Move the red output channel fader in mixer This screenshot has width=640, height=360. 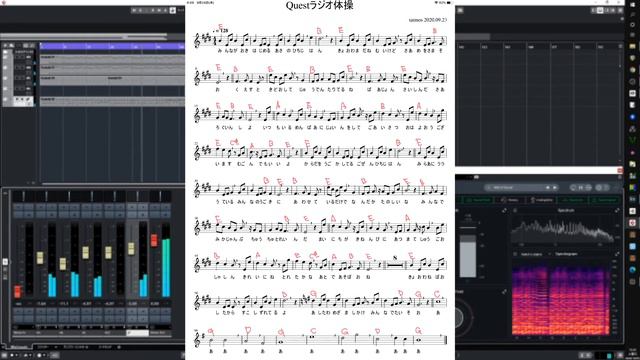154,240
